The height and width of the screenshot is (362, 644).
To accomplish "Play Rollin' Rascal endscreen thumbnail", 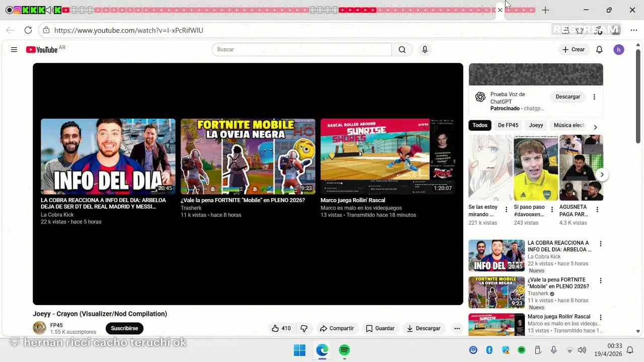I will 387,156.
